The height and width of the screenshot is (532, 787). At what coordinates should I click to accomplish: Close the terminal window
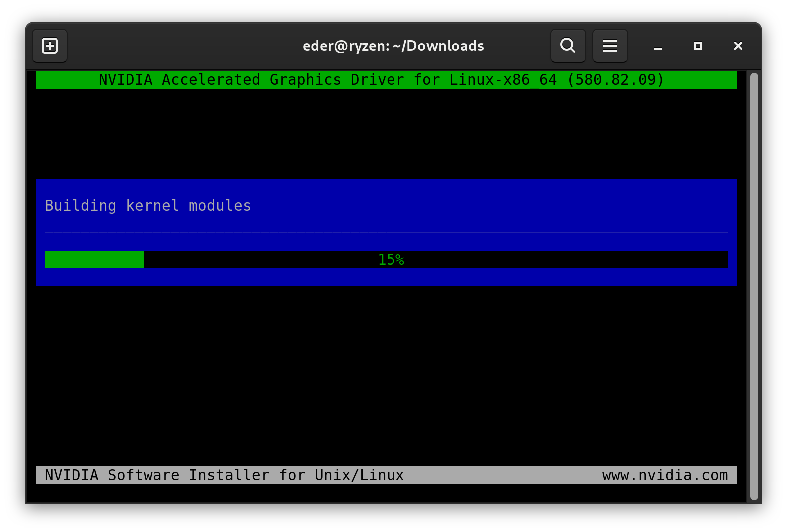point(738,46)
